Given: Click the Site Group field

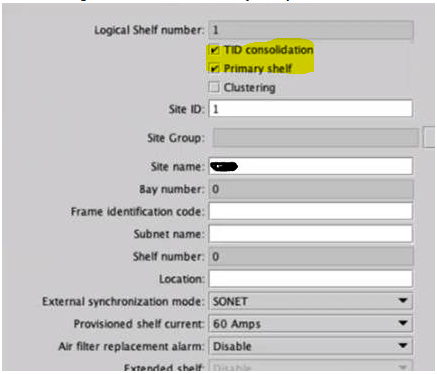Looking at the screenshot, I should (x=315, y=138).
